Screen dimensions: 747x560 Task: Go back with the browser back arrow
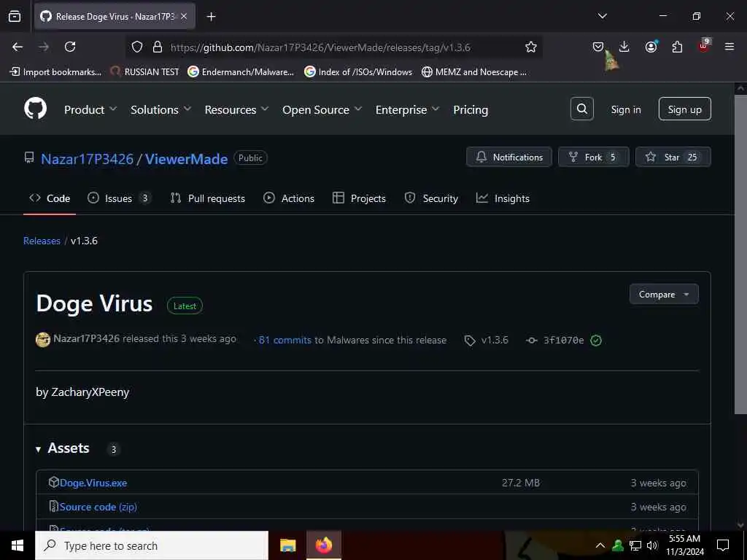click(x=18, y=47)
